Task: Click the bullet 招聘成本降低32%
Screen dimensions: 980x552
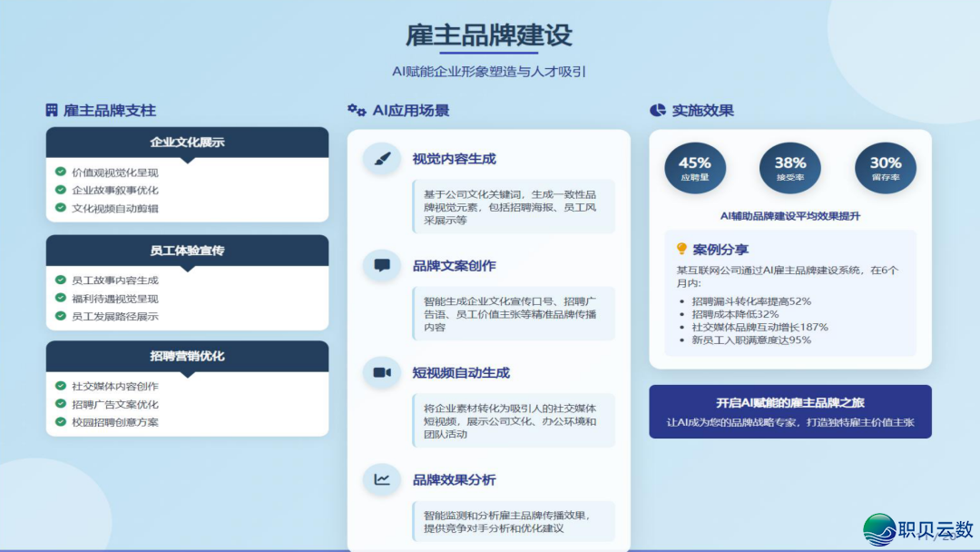Action: pos(735,314)
